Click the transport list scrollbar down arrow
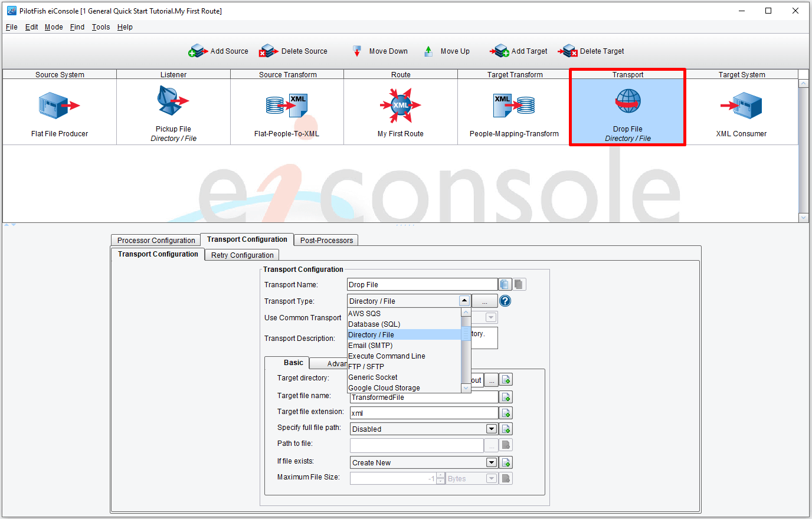 click(x=466, y=388)
